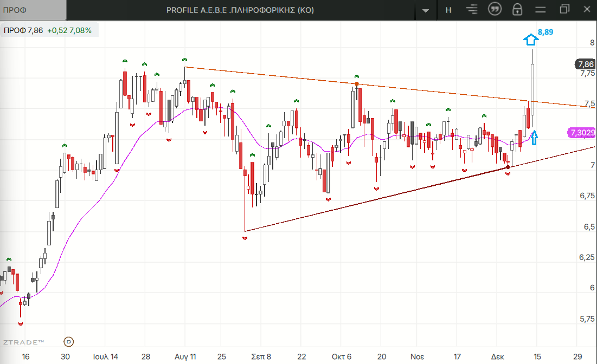
Task: Click the ΠΡΟΦ symbol input field
Action: tap(34, 10)
